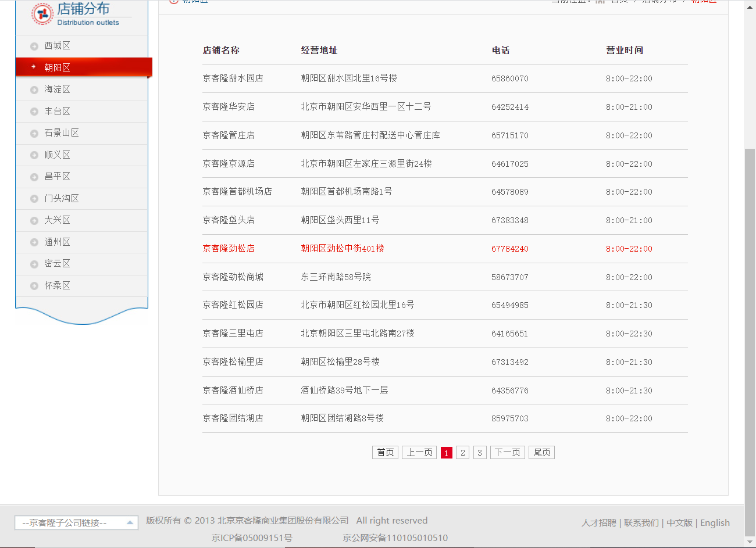Click store name 京客隆团结湖店
The height and width of the screenshot is (548, 756).
pos(233,418)
